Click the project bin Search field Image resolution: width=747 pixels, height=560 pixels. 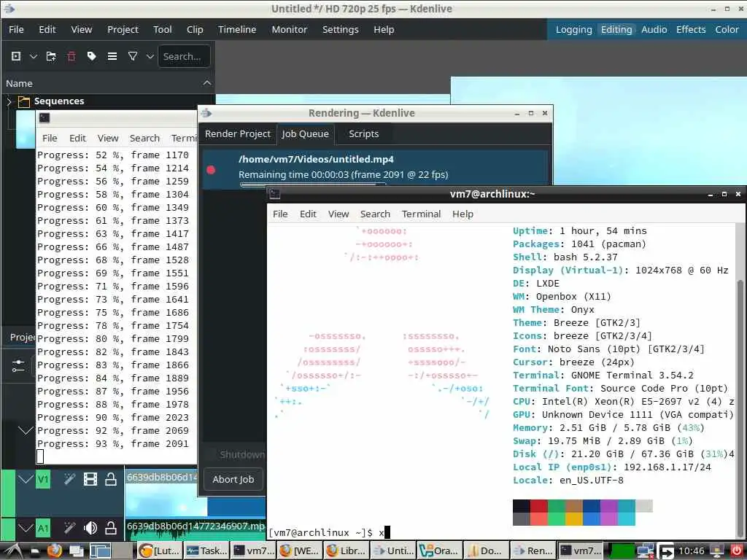pyautogui.click(x=184, y=56)
